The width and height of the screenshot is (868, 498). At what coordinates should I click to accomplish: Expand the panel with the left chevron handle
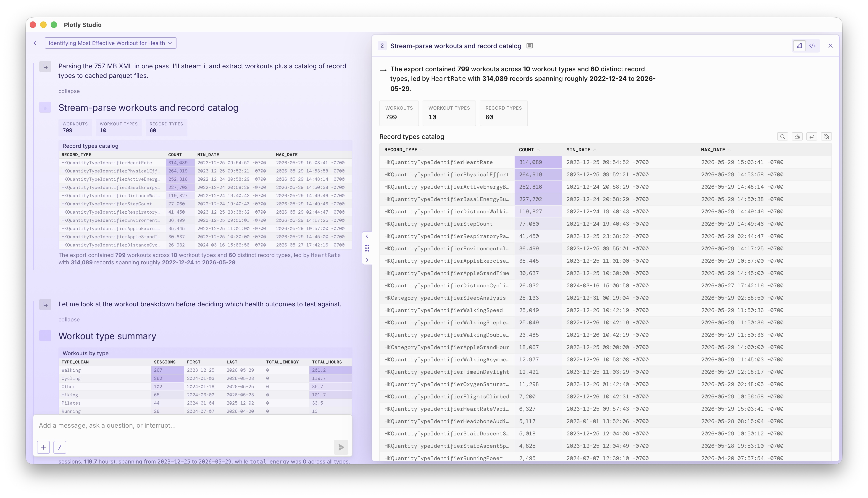pyautogui.click(x=367, y=236)
